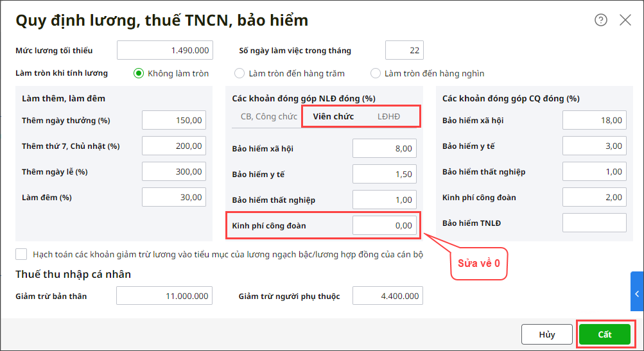Open the 'Viên chức' tab
The width and height of the screenshot is (644, 351).
pos(333,116)
